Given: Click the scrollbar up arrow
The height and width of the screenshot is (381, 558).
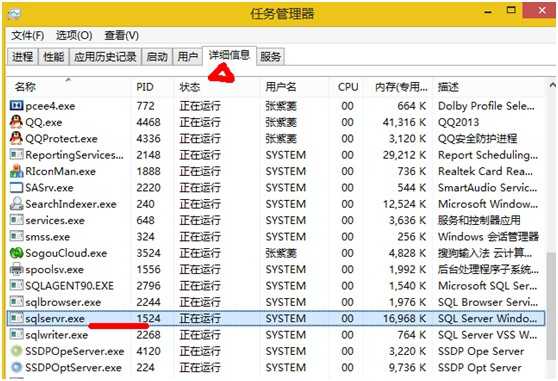Looking at the screenshot, I should point(552,85).
